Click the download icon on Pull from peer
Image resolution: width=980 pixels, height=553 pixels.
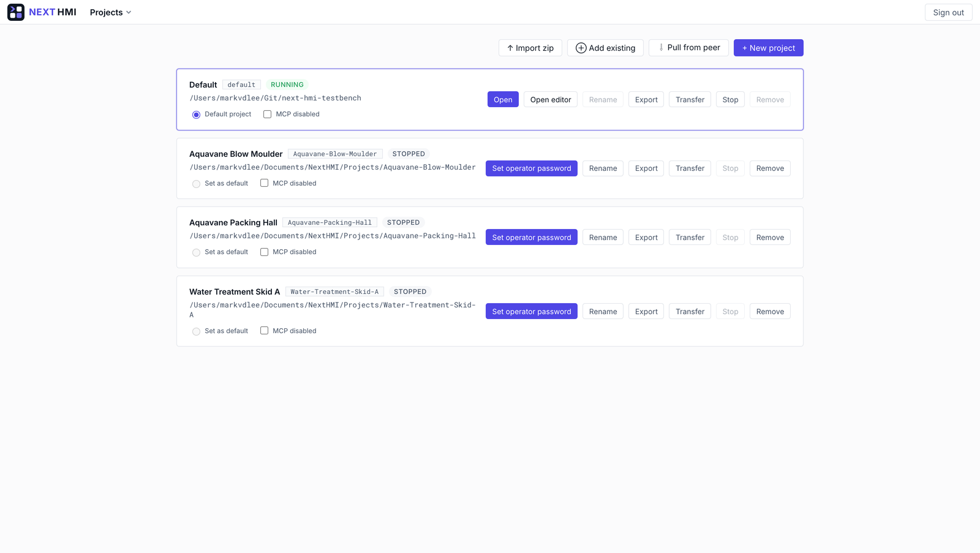tap(661, 47)
